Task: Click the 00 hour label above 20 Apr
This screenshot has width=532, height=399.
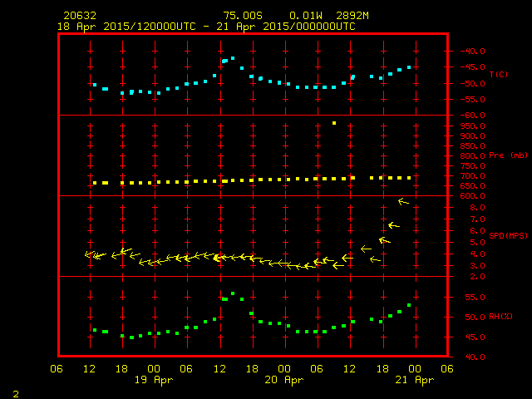Action: 284,369
